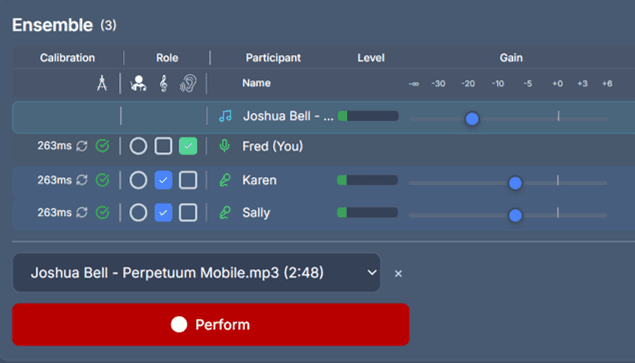Click the -∞ gain scale label
The width and height of the screenshot is (635, 363).
click(x=414, y=84)
